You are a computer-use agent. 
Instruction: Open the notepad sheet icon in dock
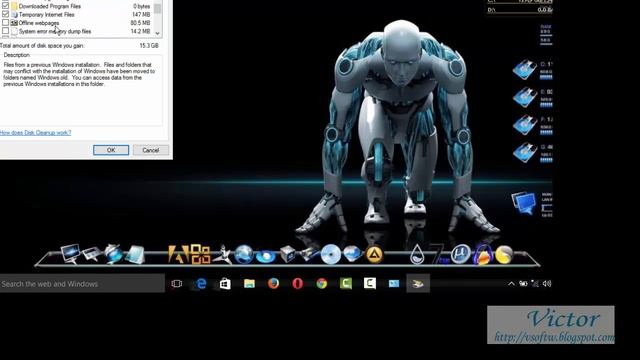[135, 254]
